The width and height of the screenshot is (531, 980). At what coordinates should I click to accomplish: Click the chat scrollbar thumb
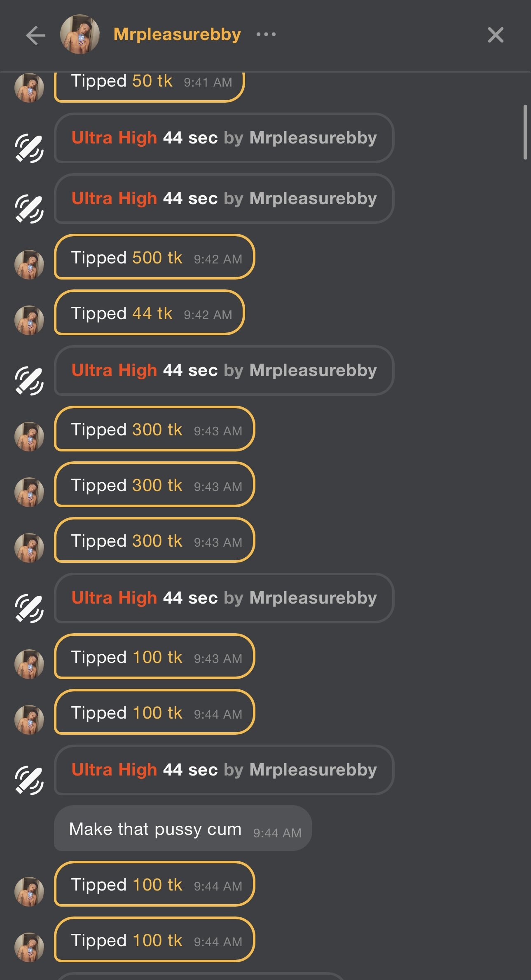[x=525, y=132]
